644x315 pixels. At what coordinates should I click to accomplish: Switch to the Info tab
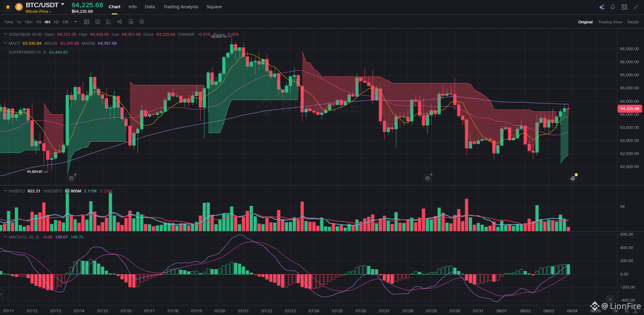coord(132,7)
